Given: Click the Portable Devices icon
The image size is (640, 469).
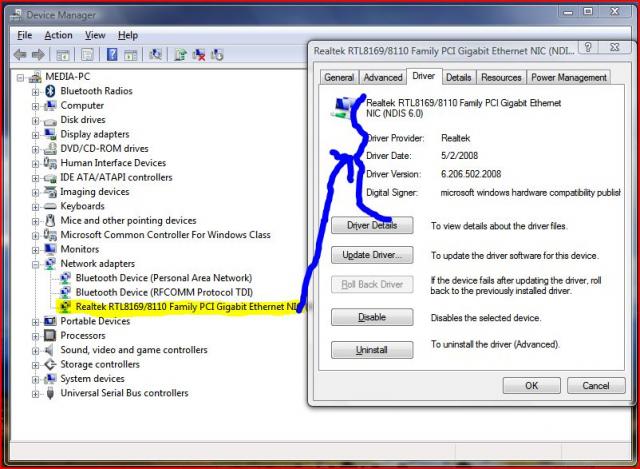Looking at the screenshot, I should pyautogui.click(x=50, y=321).
